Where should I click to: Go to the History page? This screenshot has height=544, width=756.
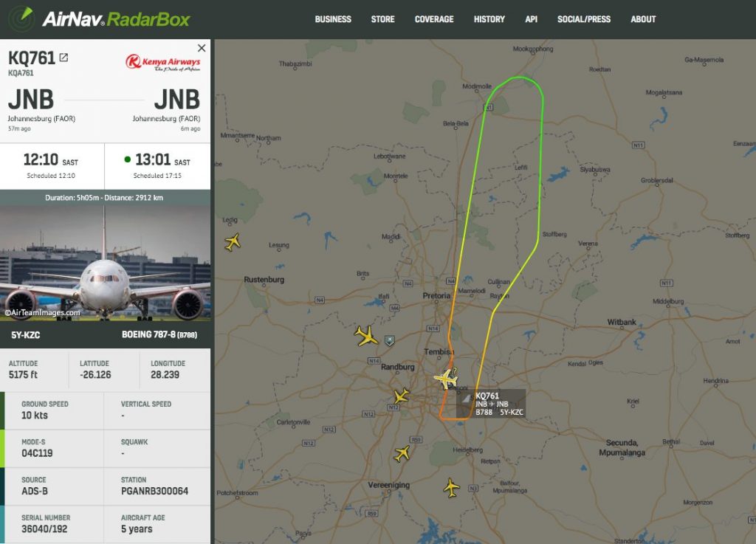(x=489, y=19)
